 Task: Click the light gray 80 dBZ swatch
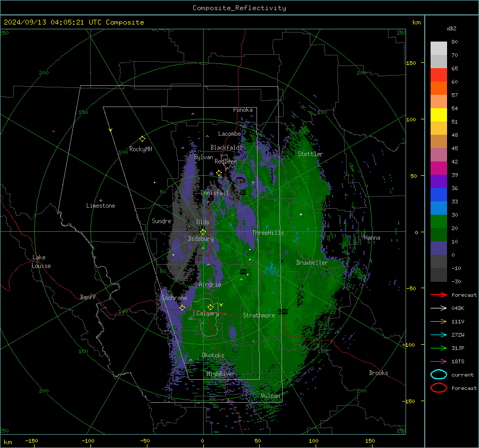click(439, 48)
